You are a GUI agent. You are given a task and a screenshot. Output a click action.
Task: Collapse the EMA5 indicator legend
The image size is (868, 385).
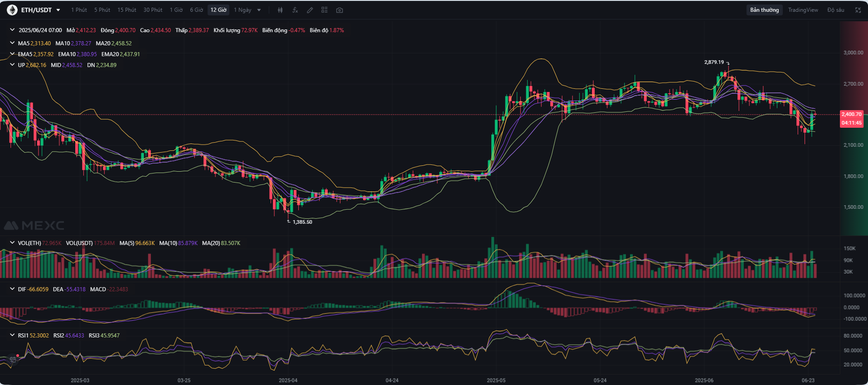pos(12,54)
